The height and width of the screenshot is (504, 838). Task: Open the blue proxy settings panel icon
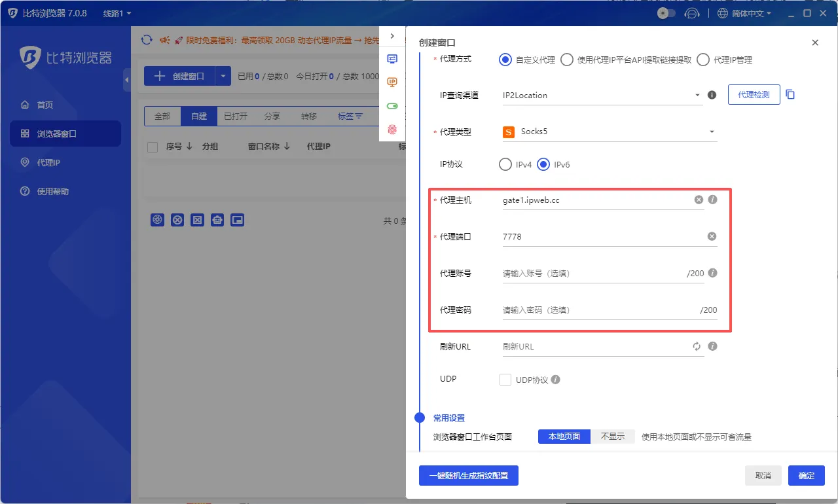[392, 59]
